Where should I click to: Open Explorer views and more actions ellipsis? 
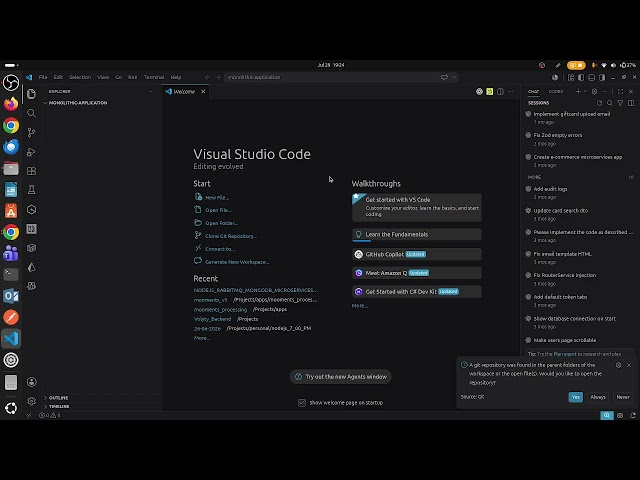[152, 91]
